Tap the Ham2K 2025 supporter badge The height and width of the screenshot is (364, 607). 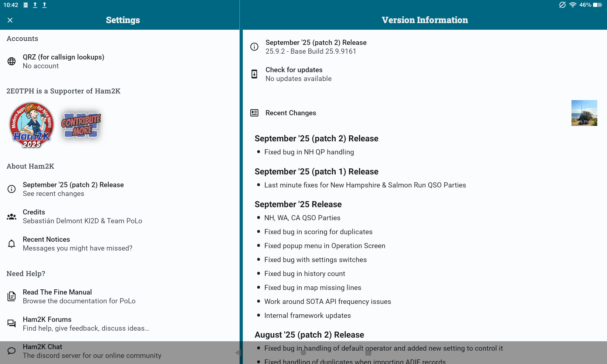click(x=32, y=125)
